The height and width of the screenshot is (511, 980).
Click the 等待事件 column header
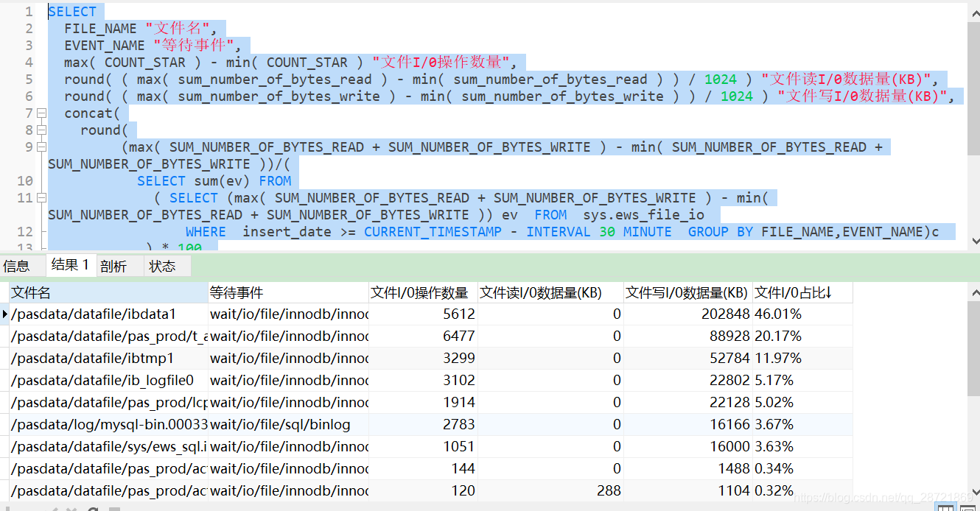pyautogui.click(x=288, y=292)
